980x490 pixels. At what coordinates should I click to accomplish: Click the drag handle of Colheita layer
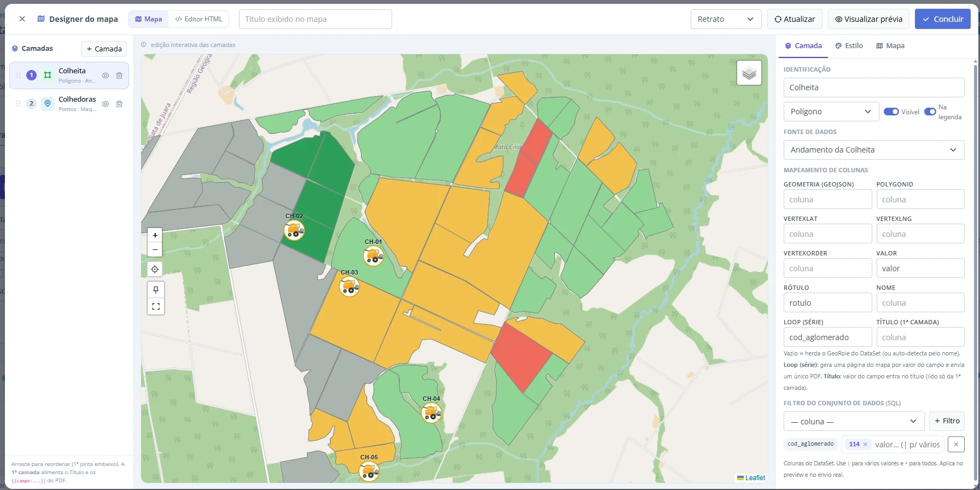tap(18, 75)
